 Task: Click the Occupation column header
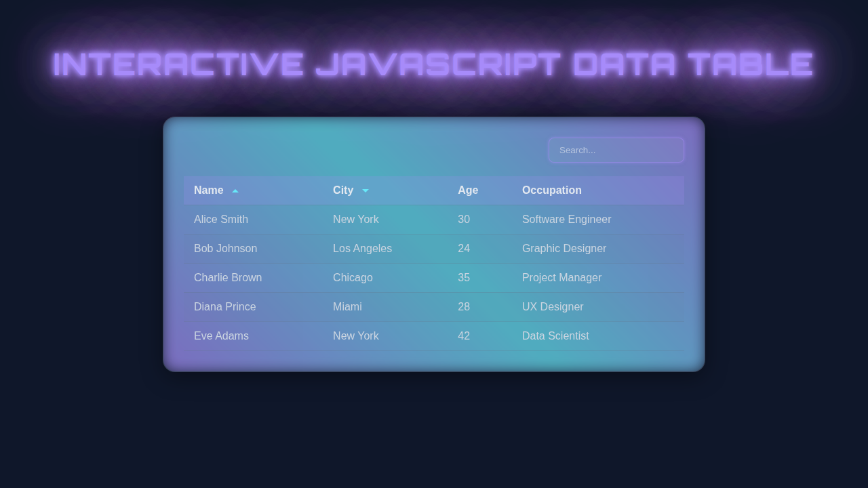click(x=598, y=190)
